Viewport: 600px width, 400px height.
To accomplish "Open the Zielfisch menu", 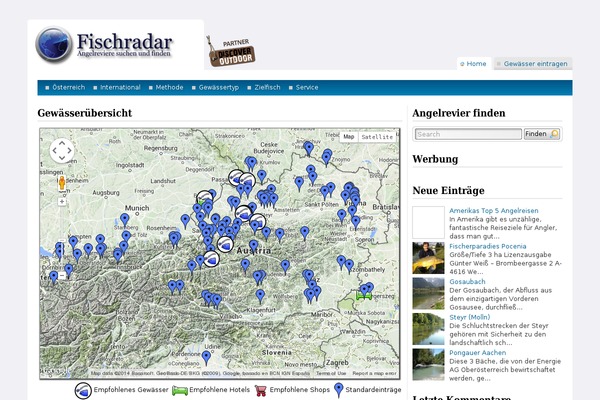I will click(x=267, y=87).
